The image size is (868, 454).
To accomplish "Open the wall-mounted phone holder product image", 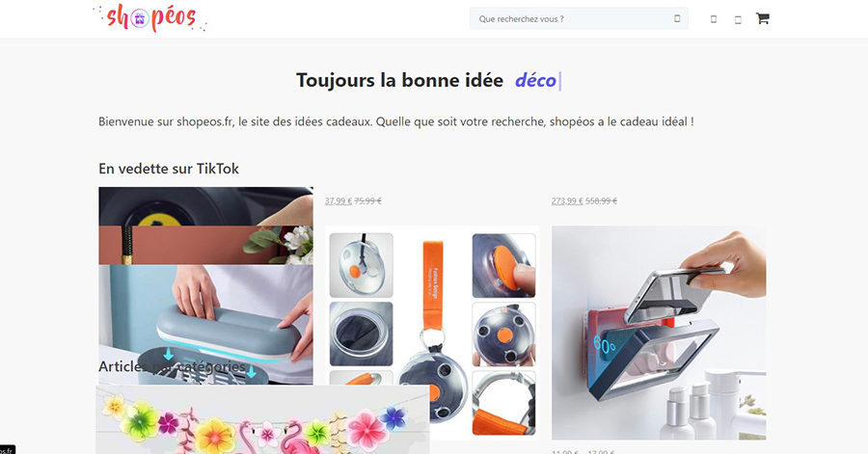I will click(x=659, y=333).
